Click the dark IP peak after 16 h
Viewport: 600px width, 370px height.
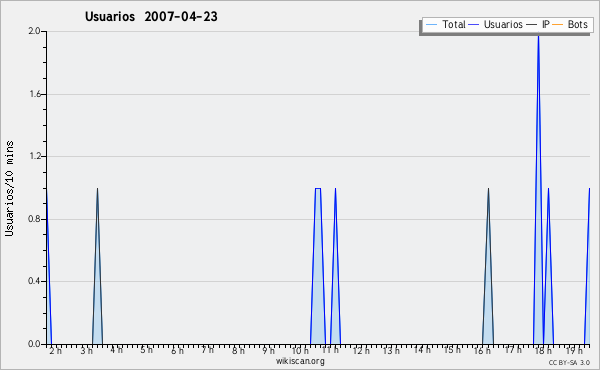(488, 266)
